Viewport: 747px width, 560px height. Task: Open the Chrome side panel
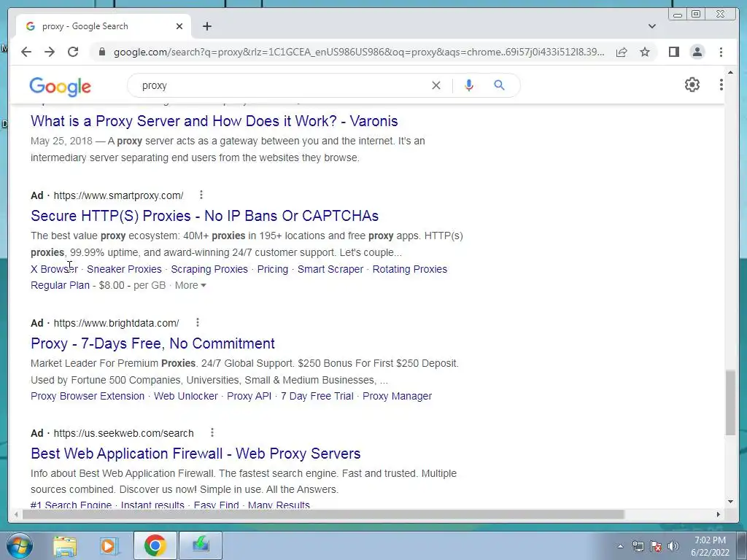coord(673,52)
